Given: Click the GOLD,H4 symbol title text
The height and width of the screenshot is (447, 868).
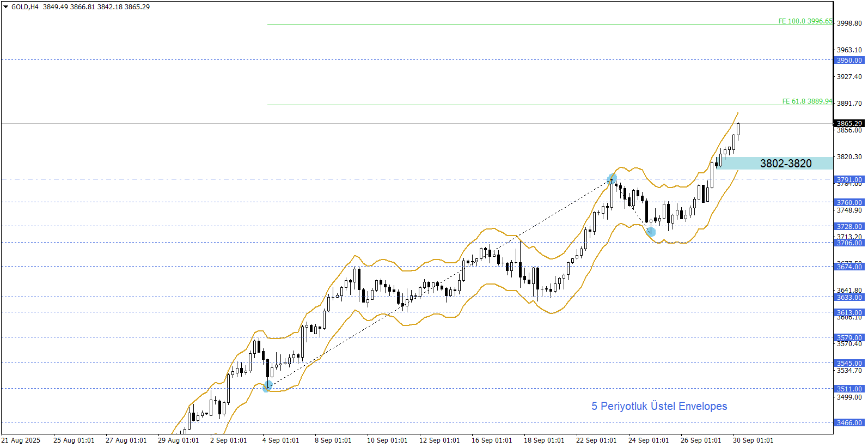Looking at the screenshot, I should tap(25, 7).
